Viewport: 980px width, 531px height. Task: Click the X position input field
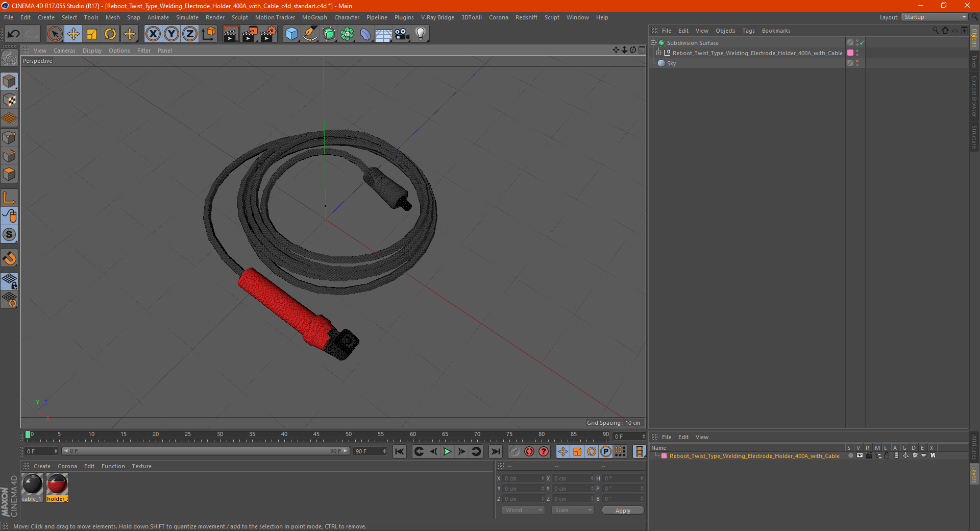[524, 478]
